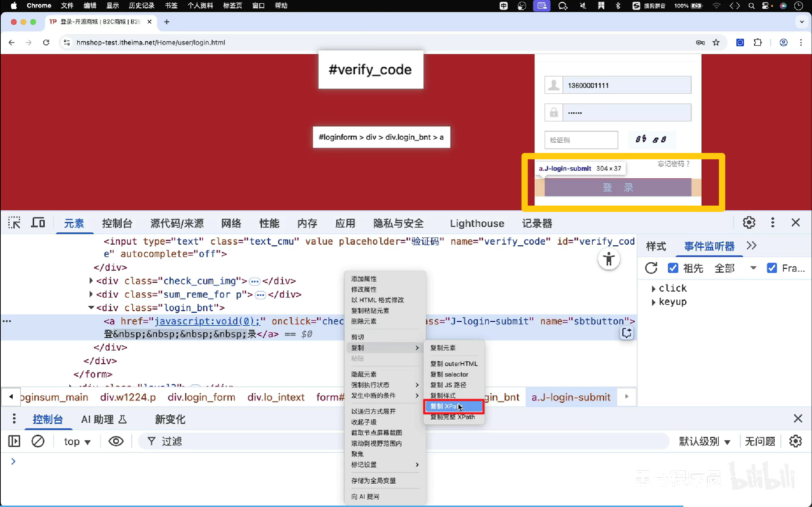Image resolution: width=812 pixels, height=507 pixels.
Task: Toggle the 祖先 ancestors checkbox
Action: (x=673, y=268)
